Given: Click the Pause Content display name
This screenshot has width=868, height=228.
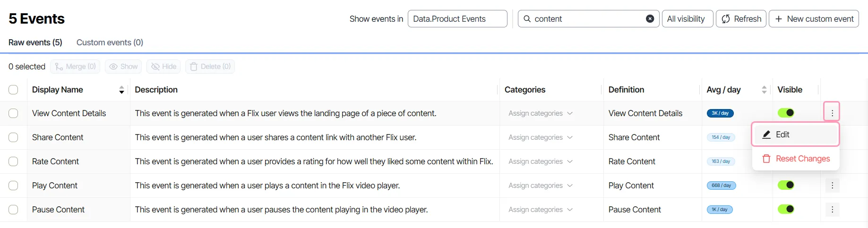Looking at the screenshot, I should pos(58,210).
